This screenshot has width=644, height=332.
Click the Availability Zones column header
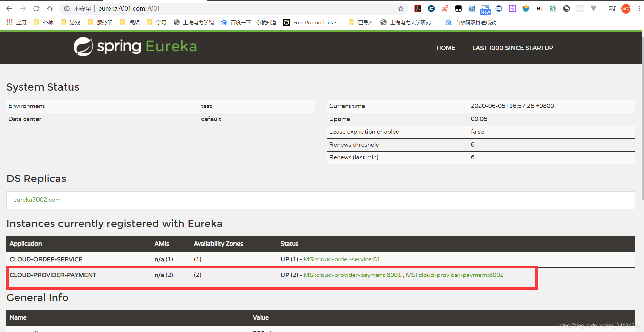tap(218, 244)
